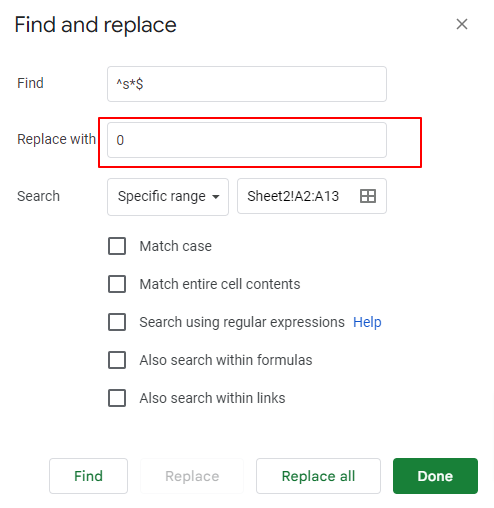Open the regular expressions Help link
Screen dimensions: 494x508
pyautogui.click(x=367, y=322)
